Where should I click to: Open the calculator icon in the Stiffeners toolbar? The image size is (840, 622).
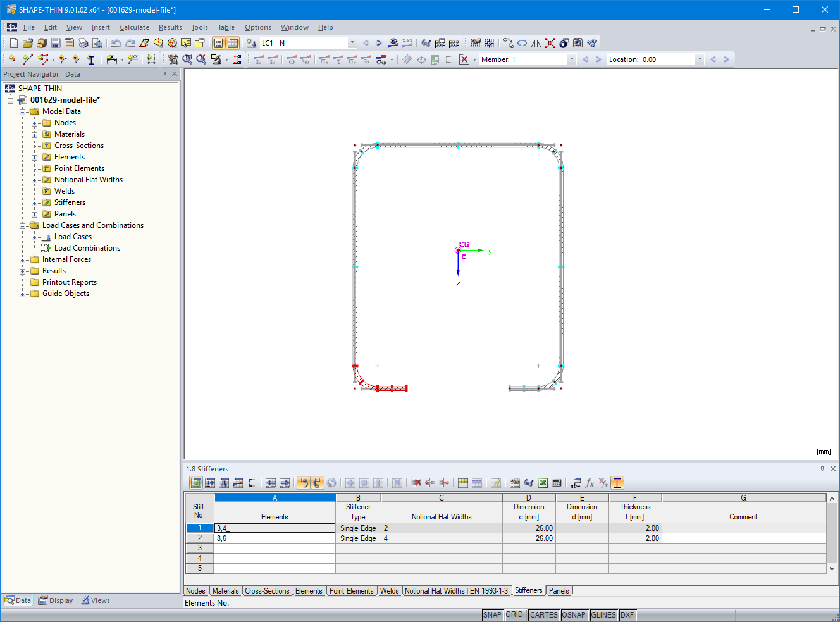[x=557, y=482]
